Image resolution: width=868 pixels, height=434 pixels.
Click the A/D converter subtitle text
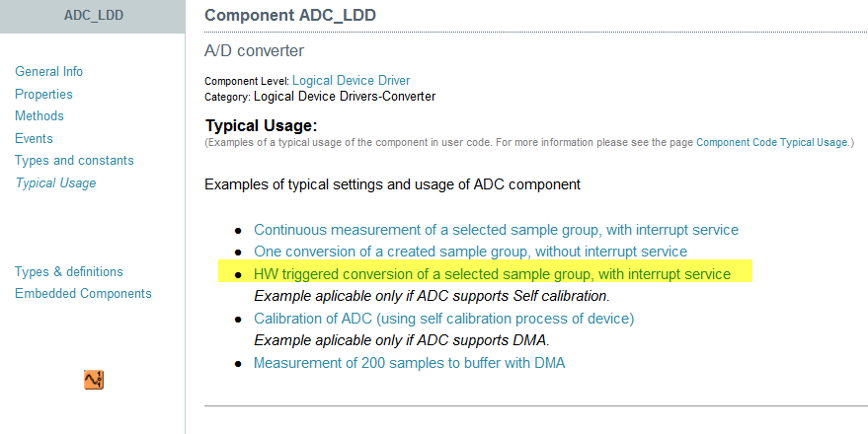pyautogui.click(x=254, y=50)
